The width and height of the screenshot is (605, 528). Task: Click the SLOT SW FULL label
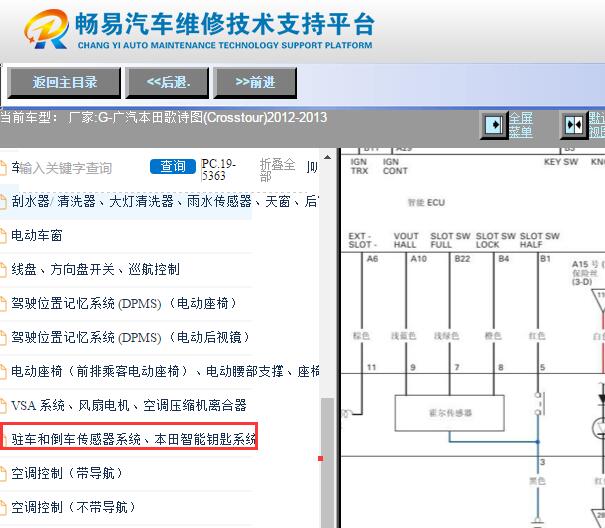click(x=450, y=240)
